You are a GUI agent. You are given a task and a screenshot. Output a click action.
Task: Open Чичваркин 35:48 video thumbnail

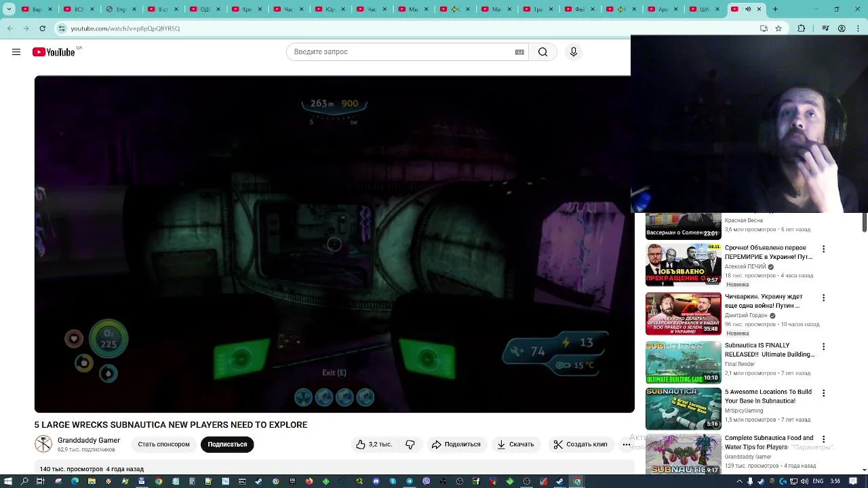pos(684,314)
